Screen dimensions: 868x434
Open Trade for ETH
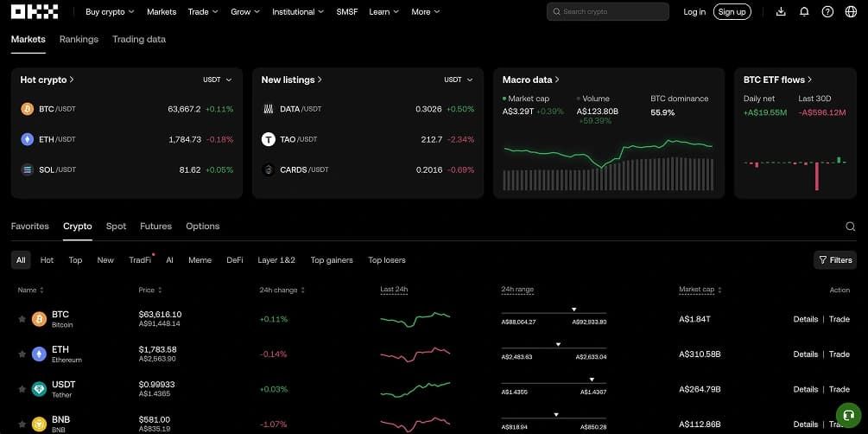(839, 354)
